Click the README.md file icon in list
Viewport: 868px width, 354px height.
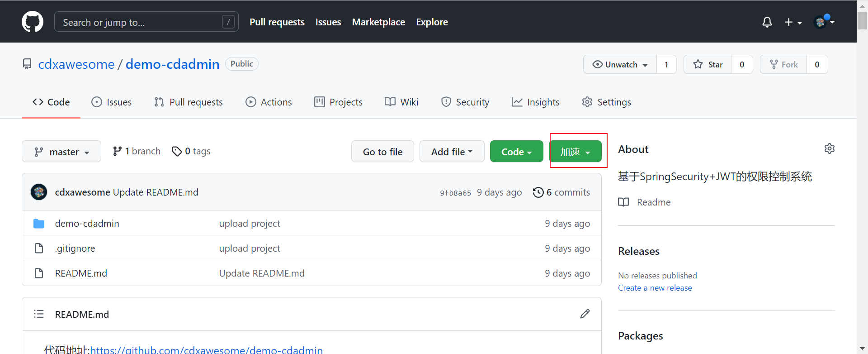39,273
